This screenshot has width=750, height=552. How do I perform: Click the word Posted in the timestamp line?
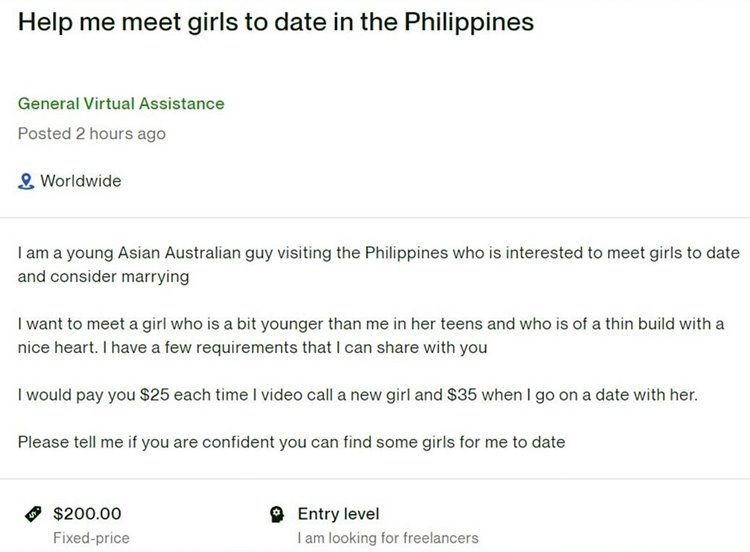[x=45, y=133]
